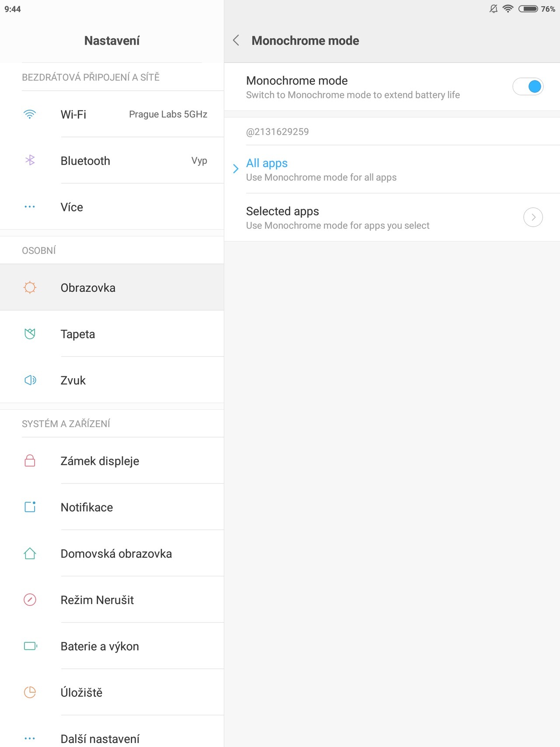The image size is (560, 747).
Task: Open Více via the three dots
Action: [29, 207]
